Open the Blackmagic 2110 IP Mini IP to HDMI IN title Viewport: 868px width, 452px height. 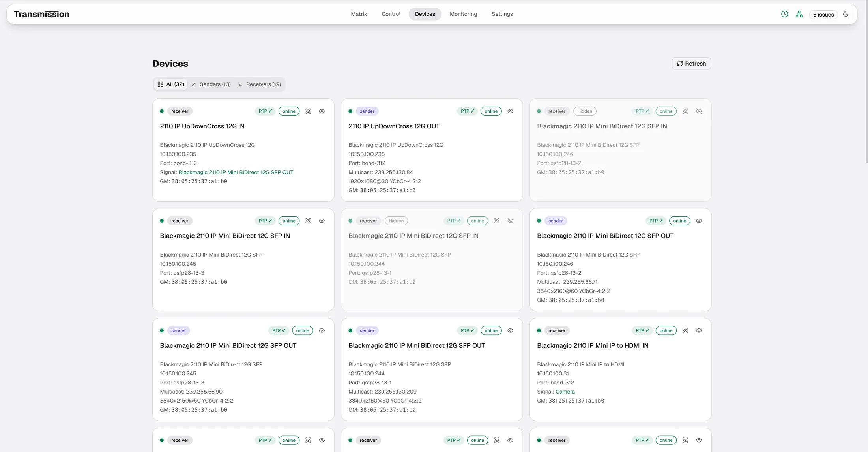tap(593, 346)
